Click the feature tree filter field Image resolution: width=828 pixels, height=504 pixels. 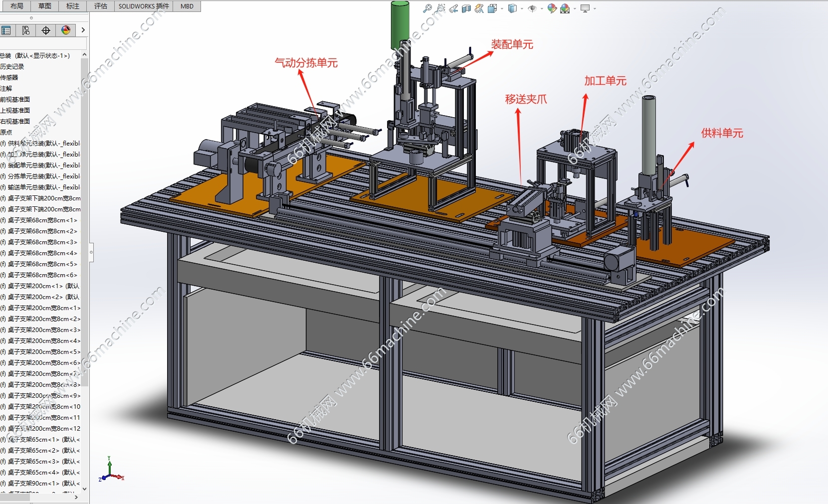[x=42, y=44]
